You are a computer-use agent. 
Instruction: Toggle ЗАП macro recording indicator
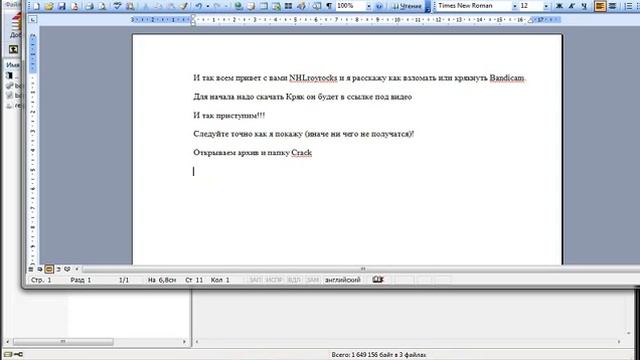pyautogui.click(x=256, y=280)
